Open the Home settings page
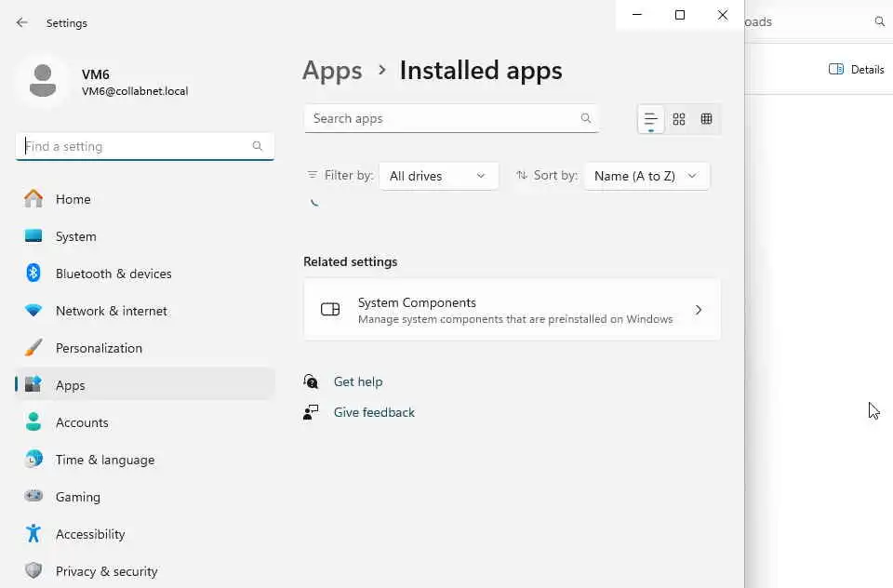Screen dimensions: 893x588 pos(73,199)
